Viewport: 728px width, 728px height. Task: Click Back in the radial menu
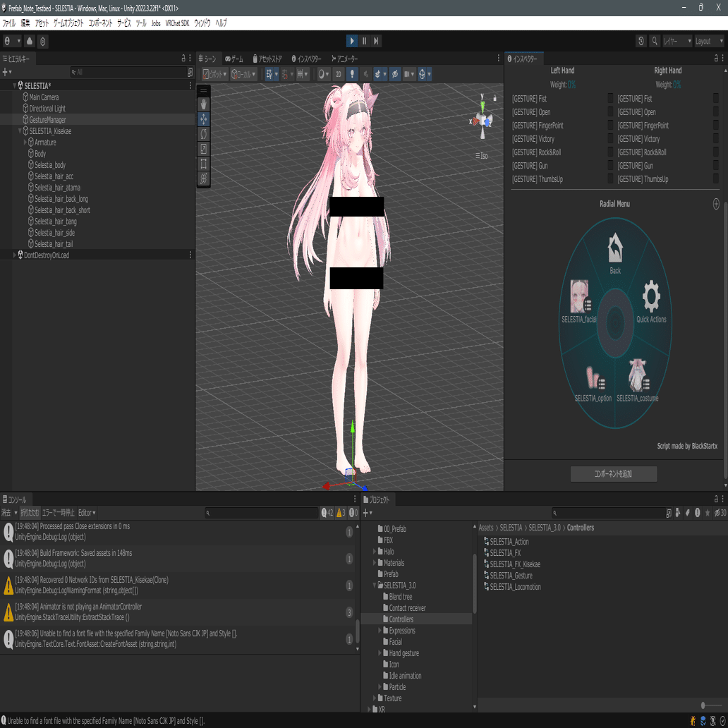tap(615, 253)
